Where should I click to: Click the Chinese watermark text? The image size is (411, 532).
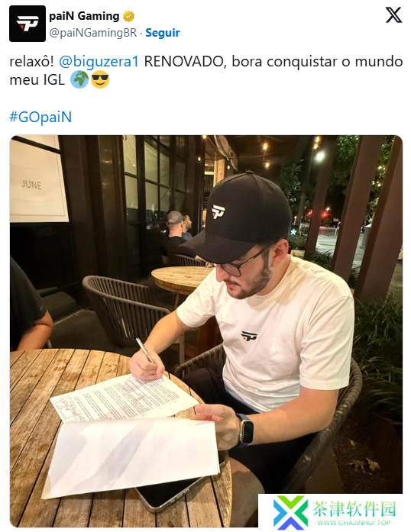tap(354, 508)
